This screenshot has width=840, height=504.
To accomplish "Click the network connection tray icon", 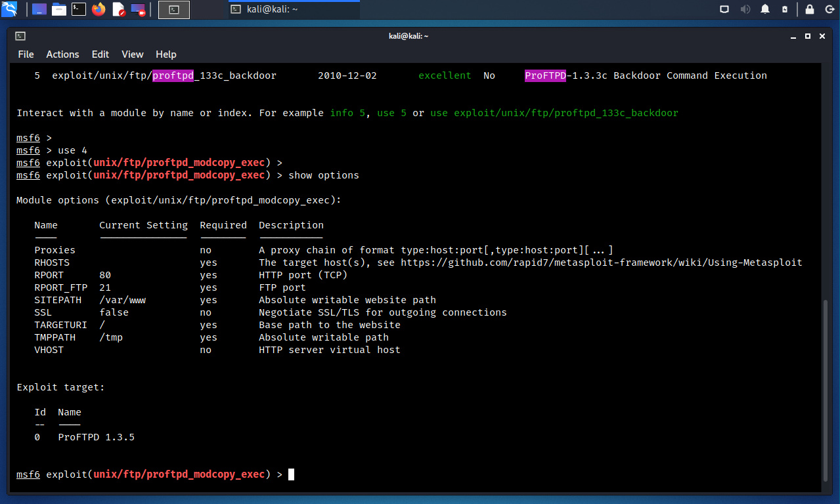I will (724, 9).
